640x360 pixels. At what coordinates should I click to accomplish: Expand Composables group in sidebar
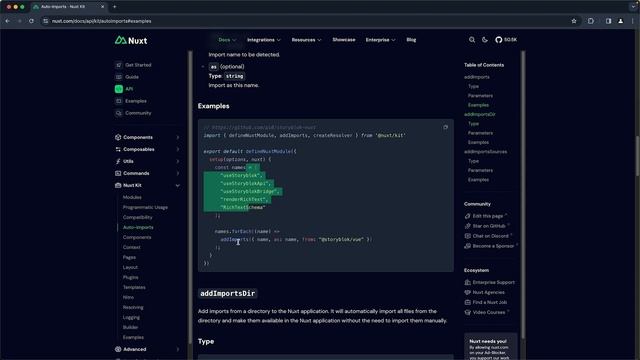pyautogui.click(x=147, y=149)
